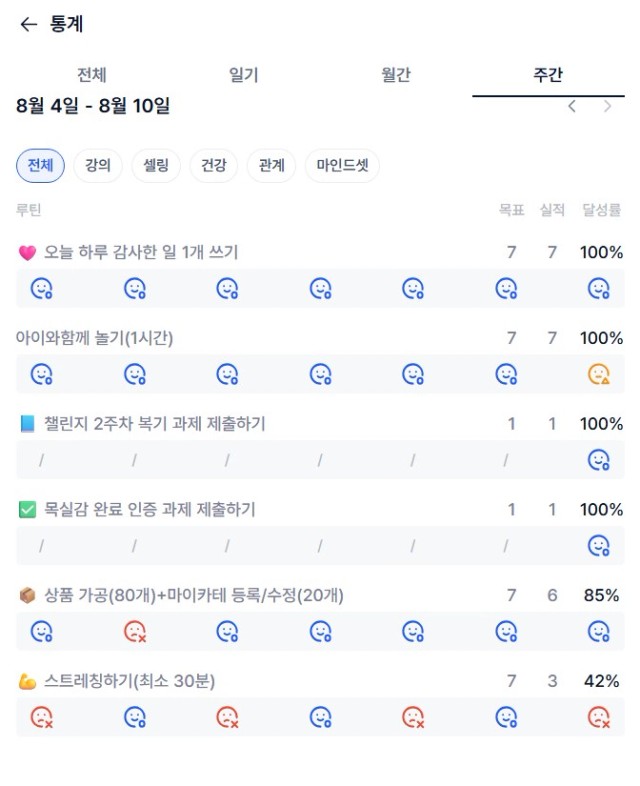Viewport: 640px width, 786px height.
Task: Click the 85% achievement rate value
Action: click(x=601, y=596)
